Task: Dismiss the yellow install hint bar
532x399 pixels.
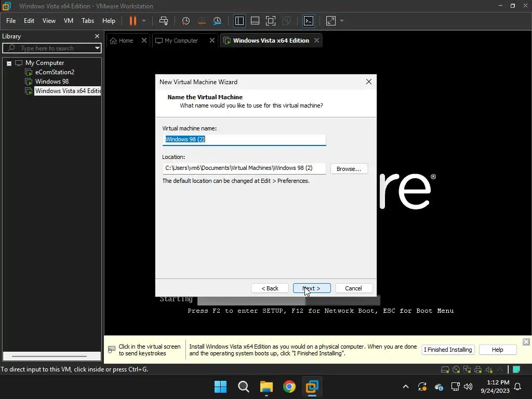Action: (x=526, y=342)
